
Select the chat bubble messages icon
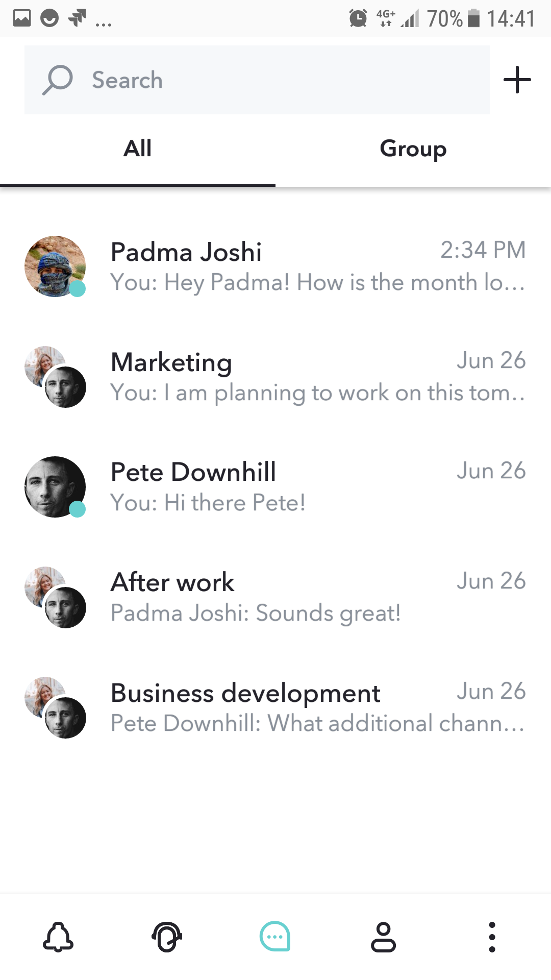pyautogui.click(x=275, y=937)
